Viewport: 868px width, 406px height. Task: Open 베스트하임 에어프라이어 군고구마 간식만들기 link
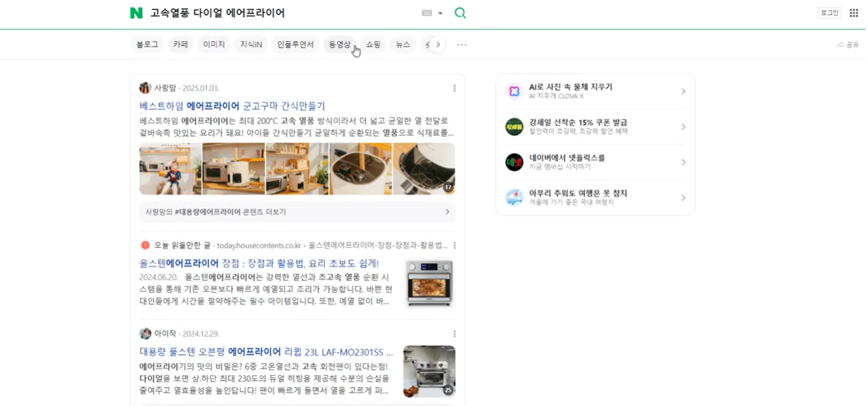point(232,106)
